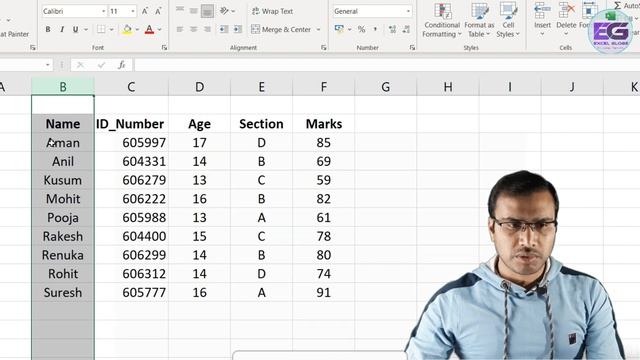Select Top Align icon

pyautogui.click(x=180, y=11)
